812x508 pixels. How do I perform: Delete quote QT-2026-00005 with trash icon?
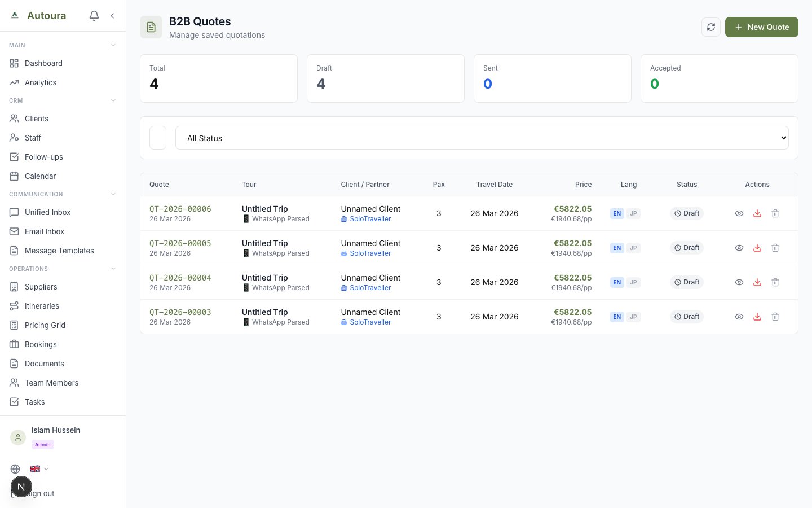775,248
